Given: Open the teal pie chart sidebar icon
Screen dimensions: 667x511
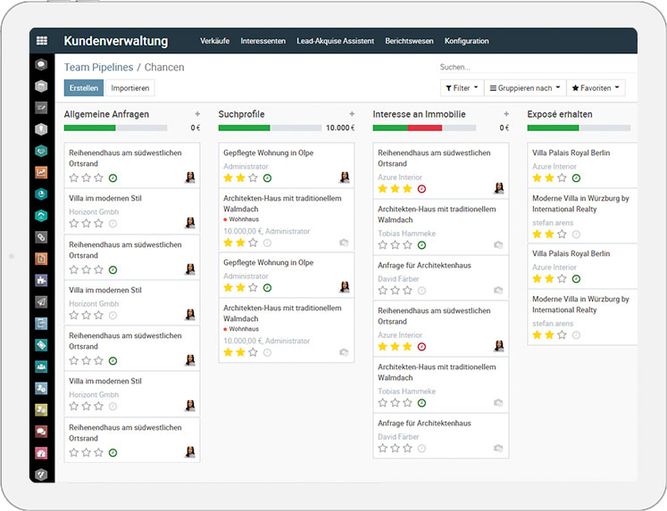Looking at the screenshot, I should 41,194.
